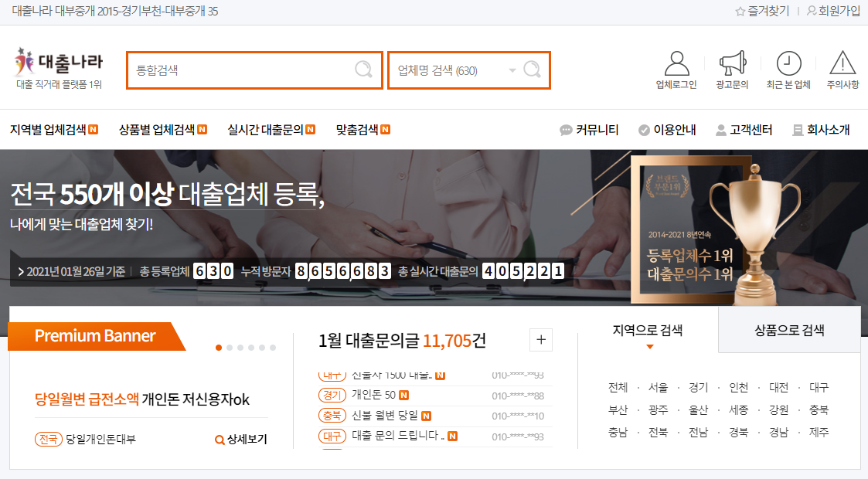The height and width of the screenshot is (479, 868).
Task: Open the 커뮤니티 link
Action: point(597,130)
